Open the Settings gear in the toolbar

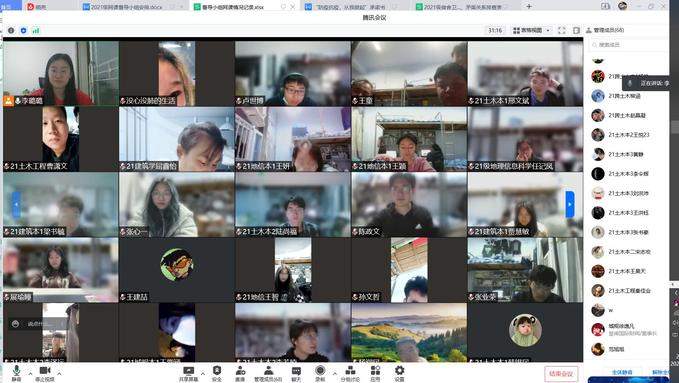click(x=399, y=373)
